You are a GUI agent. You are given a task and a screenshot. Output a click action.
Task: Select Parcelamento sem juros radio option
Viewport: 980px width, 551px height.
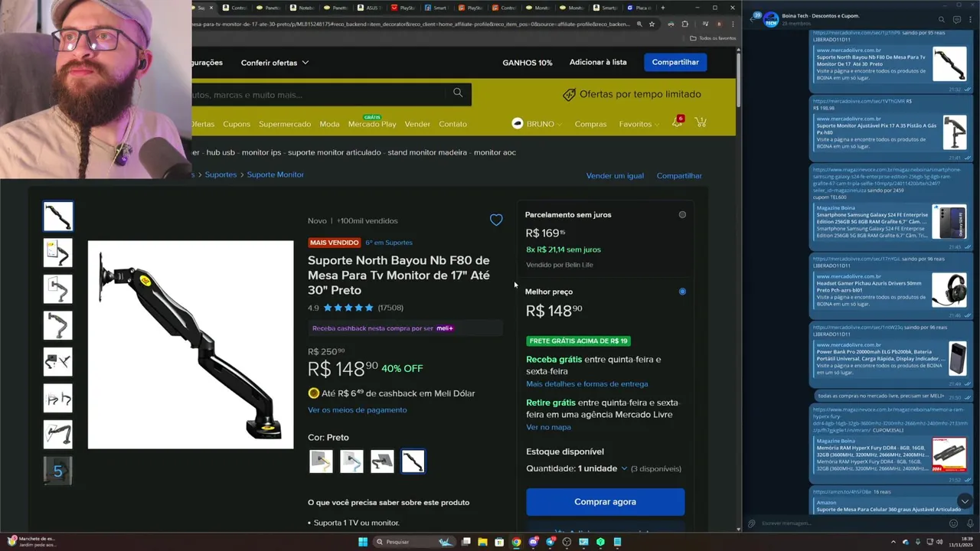pyautogui.click(x=682, y=214)
